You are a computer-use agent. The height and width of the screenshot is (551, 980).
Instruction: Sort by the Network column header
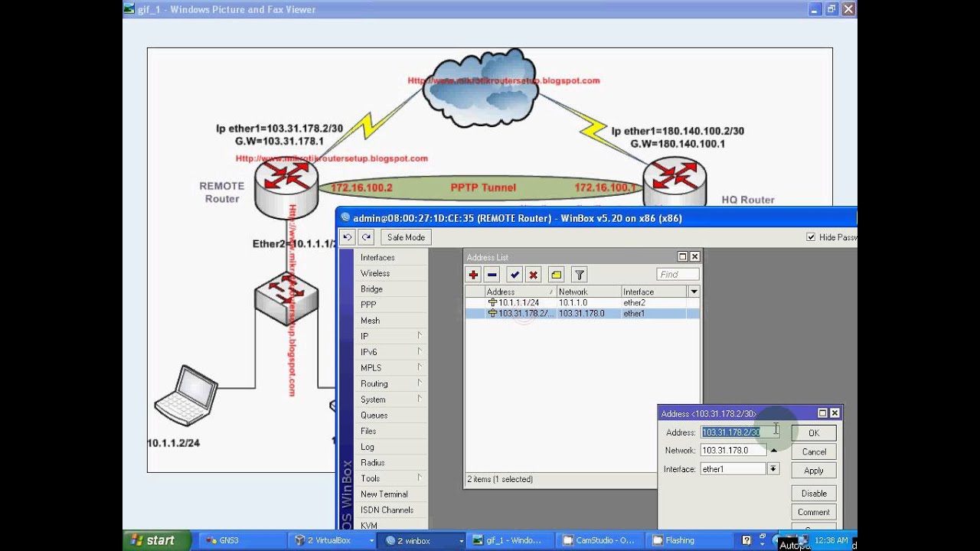coord(589,292)
